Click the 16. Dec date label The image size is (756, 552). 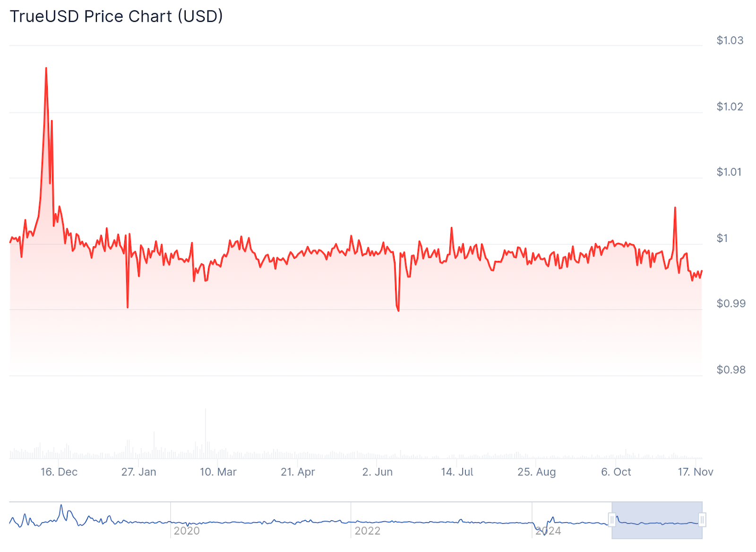(59, 472)
